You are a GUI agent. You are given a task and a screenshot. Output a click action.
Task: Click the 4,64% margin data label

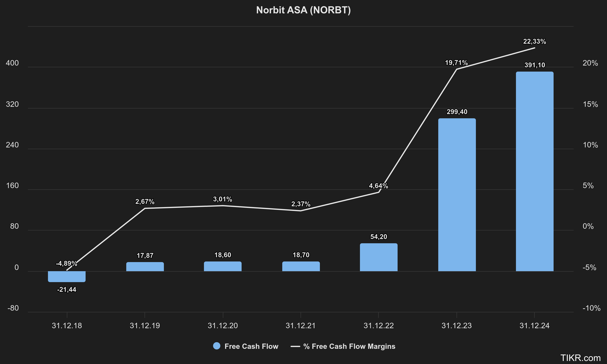coord(378,186)
